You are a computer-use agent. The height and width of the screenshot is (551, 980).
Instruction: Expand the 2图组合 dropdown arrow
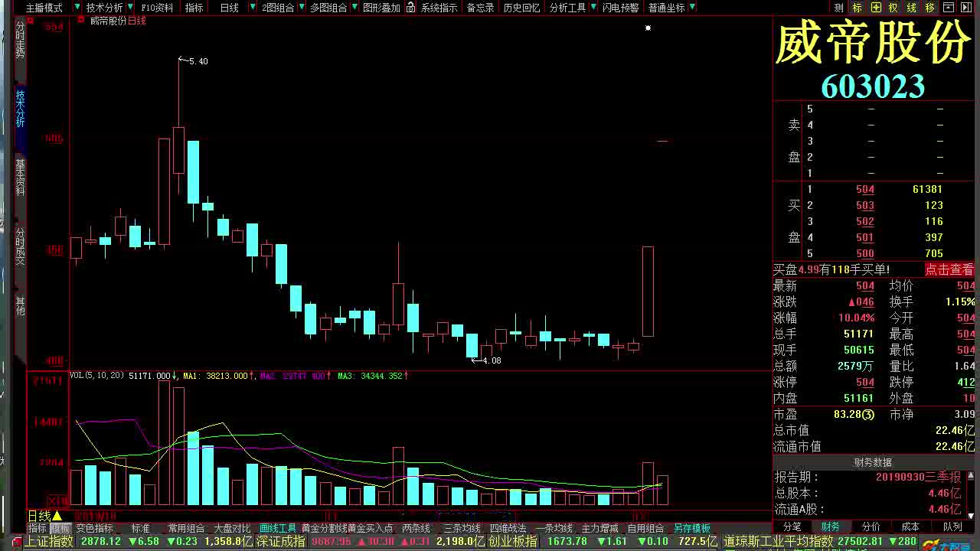(301, 7)
